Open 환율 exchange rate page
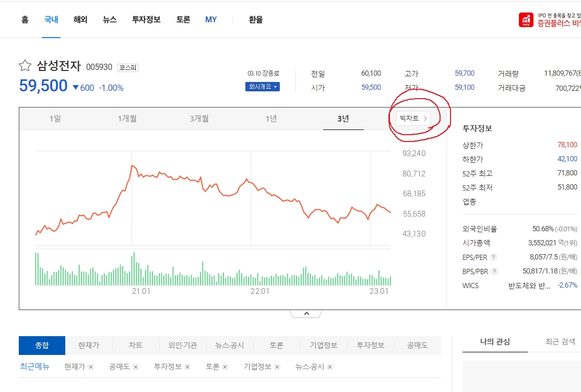Image resolution: width=581 pixels, height=392 pixels. point(256,20)
